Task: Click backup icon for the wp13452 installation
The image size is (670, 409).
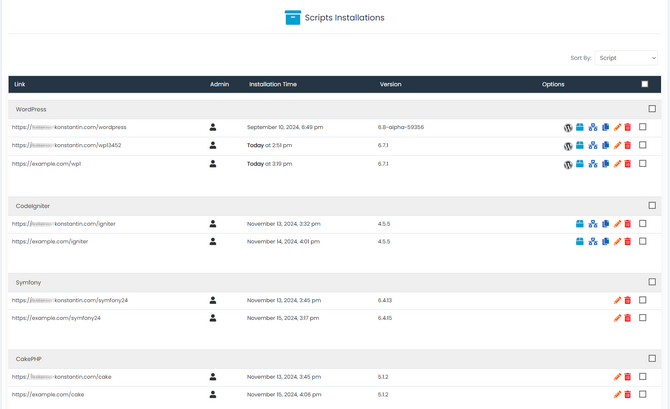Action: [580, 146]
